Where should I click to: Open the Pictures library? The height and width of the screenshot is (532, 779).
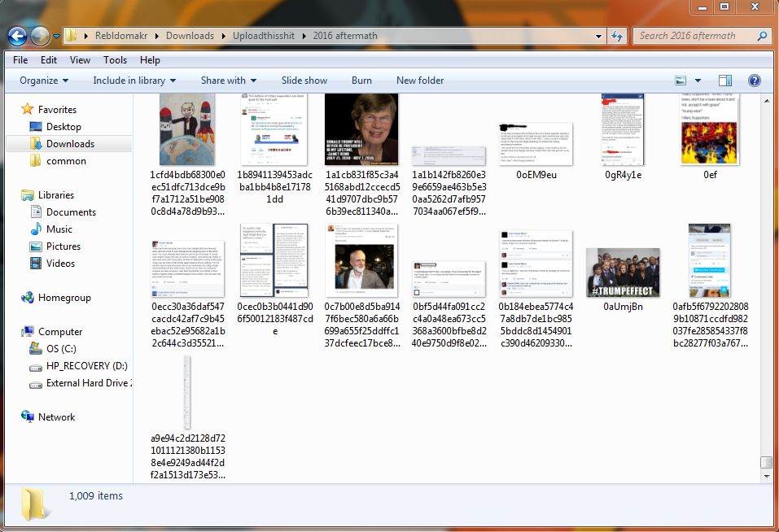63,246
